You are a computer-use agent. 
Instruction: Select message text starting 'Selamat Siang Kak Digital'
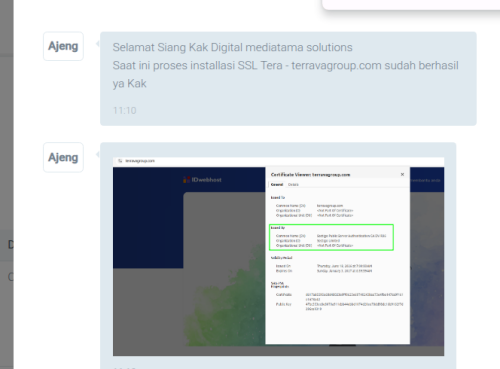coord(232,47)
